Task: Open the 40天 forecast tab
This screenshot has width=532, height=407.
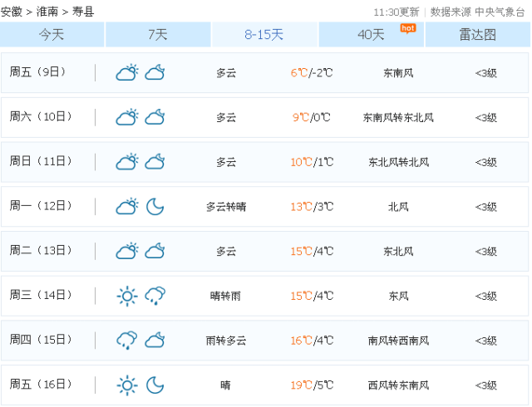Action: pos(372,35)
